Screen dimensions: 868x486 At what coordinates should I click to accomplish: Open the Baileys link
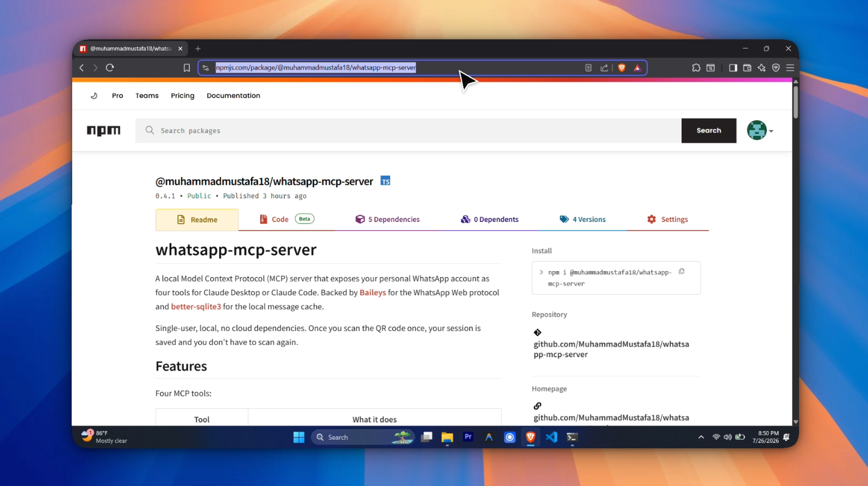tap(373, 293)
